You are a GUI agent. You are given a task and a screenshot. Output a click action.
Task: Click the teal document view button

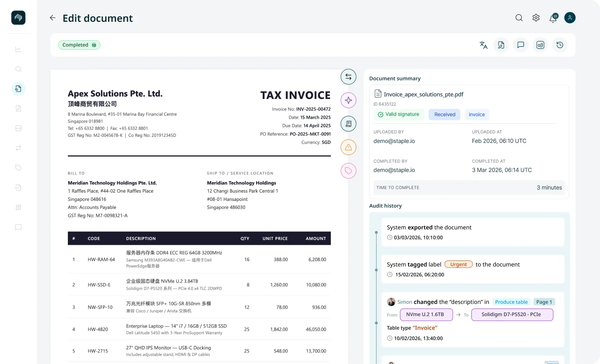coord(348,124)
